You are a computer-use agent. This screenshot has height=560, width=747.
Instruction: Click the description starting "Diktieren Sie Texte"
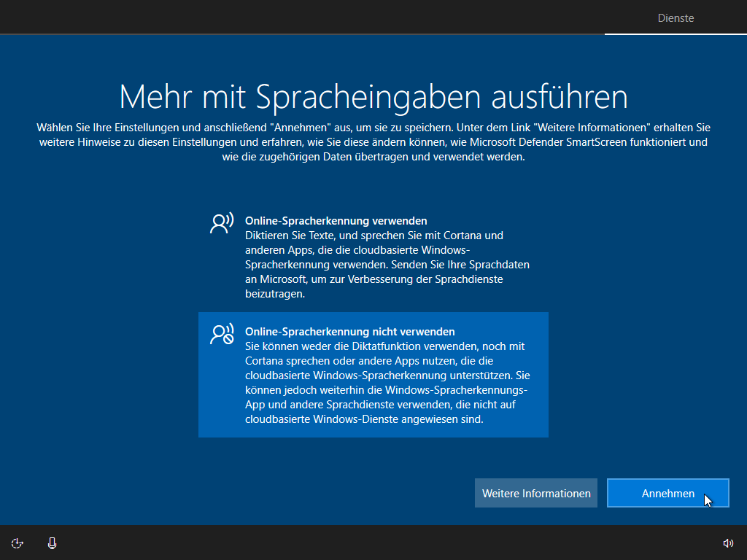point(373,236)
